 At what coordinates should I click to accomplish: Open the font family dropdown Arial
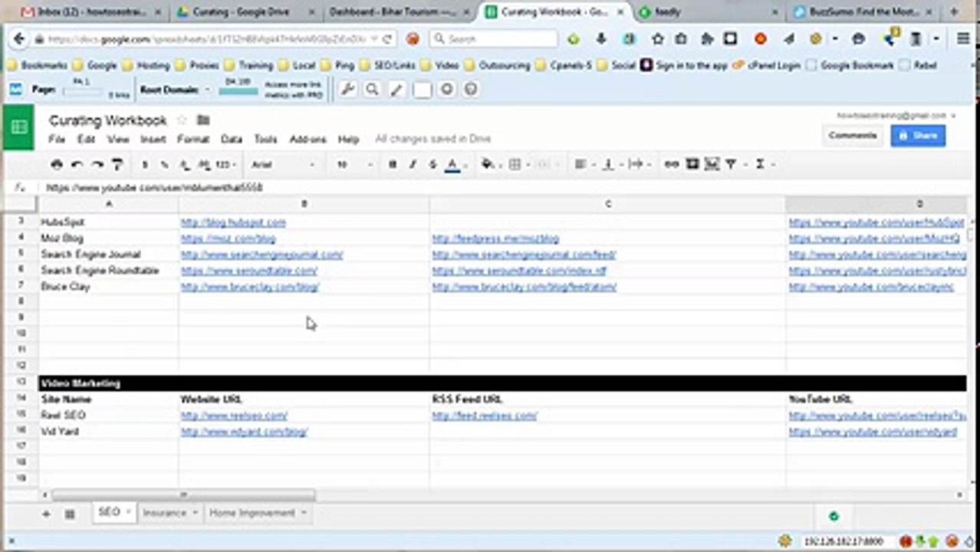click(x=283, y=164)
